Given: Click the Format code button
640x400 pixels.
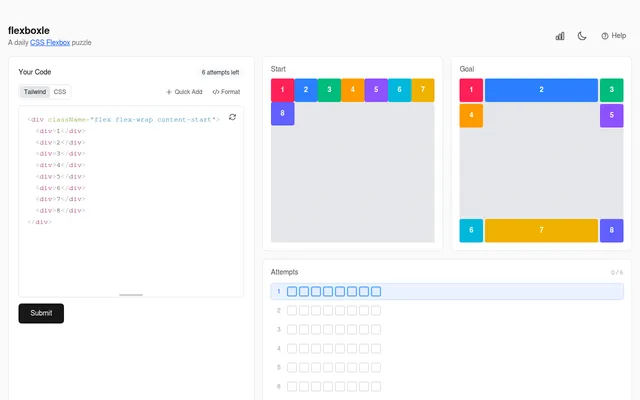Looking at the screenshot, I should coord(226,92).
